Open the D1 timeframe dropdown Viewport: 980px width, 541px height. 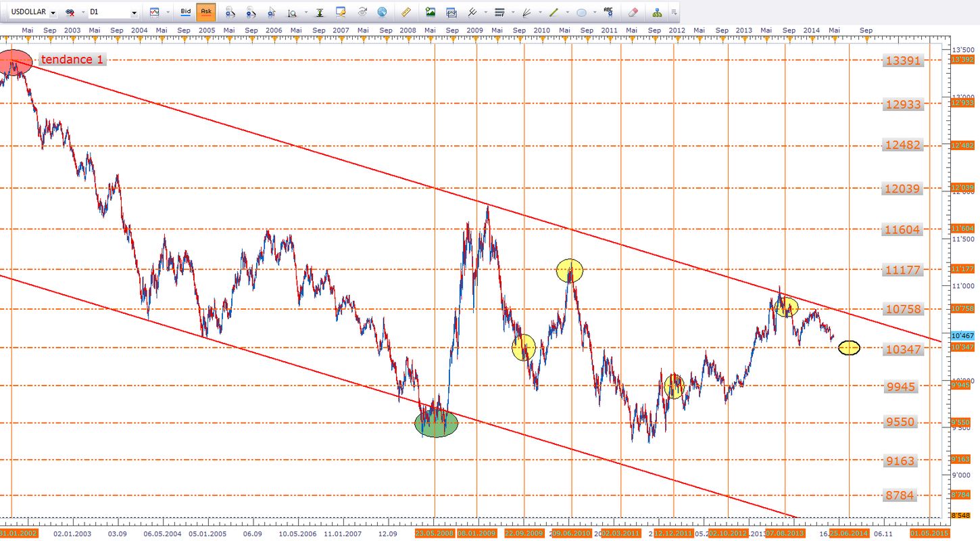point(134,13)
